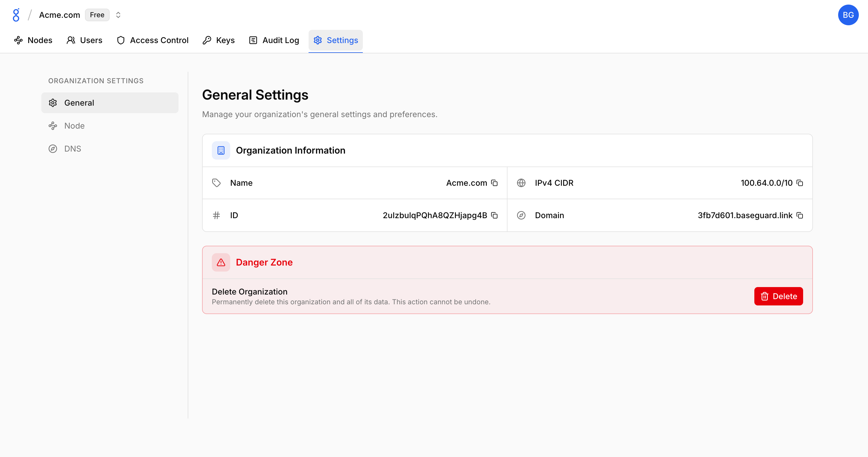Open the Nodes tab

point(33,40)
